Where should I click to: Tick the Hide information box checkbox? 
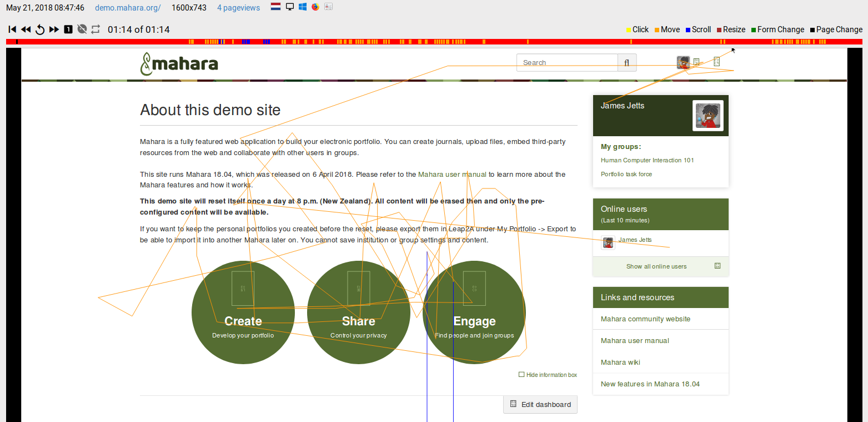pyautogui.click(x=521, y=375)
